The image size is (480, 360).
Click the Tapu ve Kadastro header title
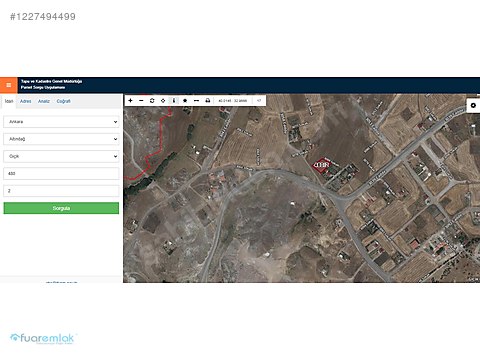coord(51,84)
